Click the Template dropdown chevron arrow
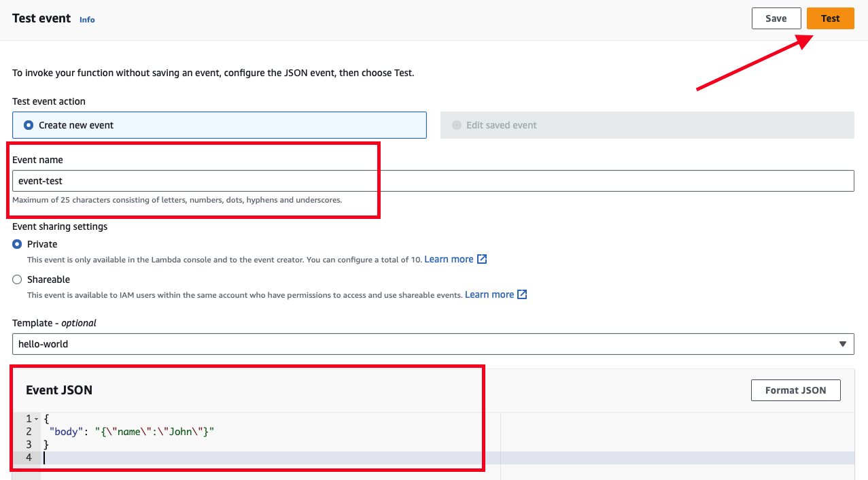 pos(843,343)
